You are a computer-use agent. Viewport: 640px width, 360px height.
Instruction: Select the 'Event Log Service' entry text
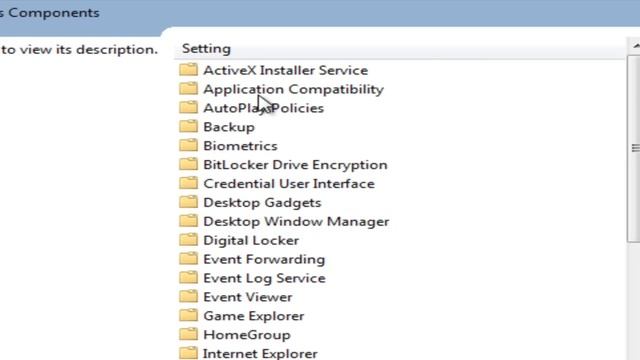[264, 278]
